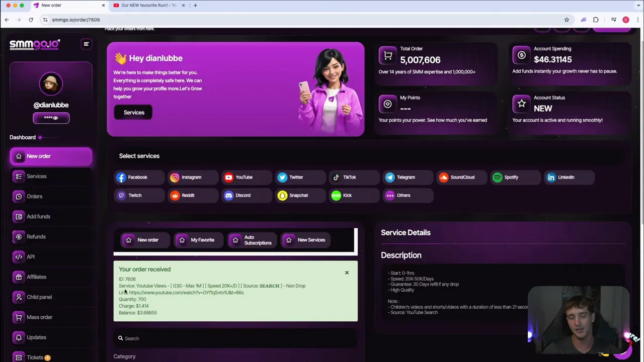Viewport: 644px width, 362px height.
Task: Open the browser options menu
Action: point(638,20)
